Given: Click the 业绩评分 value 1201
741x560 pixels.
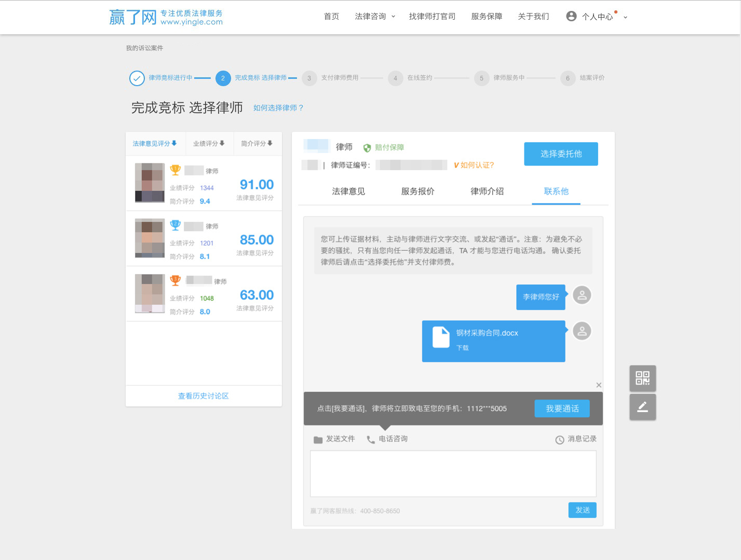Looking at the screenshot, I should (207, 243).
